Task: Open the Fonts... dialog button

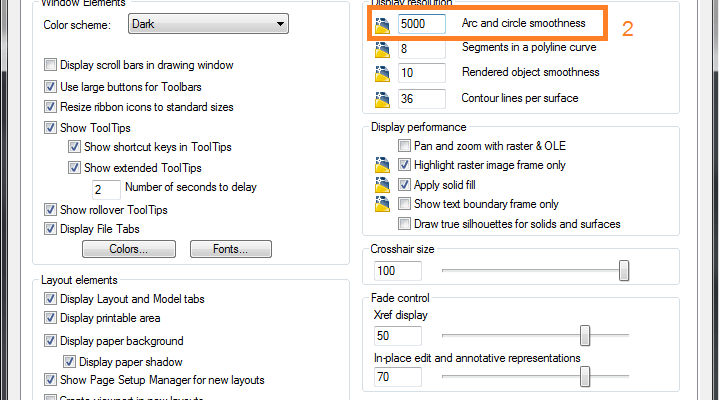Action: [x=231, y=249]
